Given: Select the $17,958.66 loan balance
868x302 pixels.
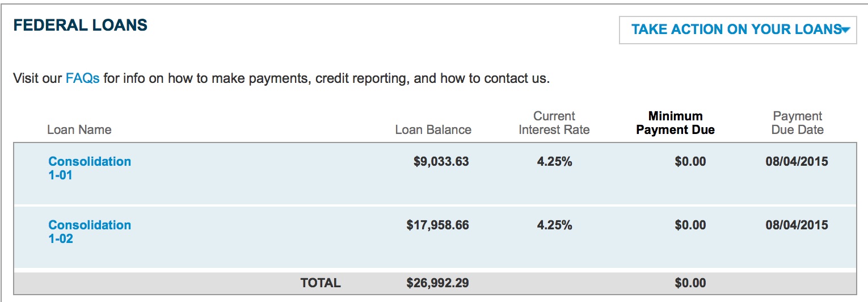Looking at the screenshot, I should (x=437, y=225).
